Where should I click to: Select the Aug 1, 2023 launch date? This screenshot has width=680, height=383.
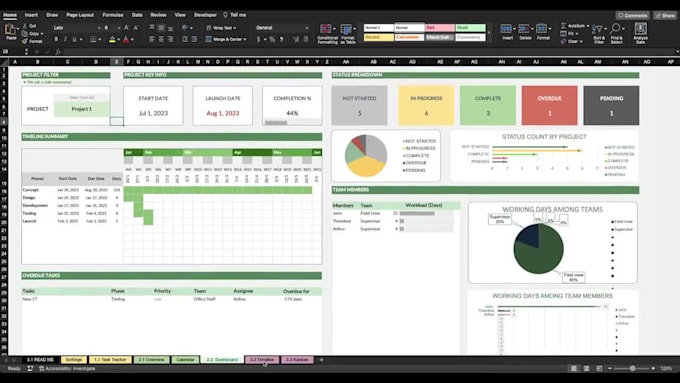click(x=222, y=113)
